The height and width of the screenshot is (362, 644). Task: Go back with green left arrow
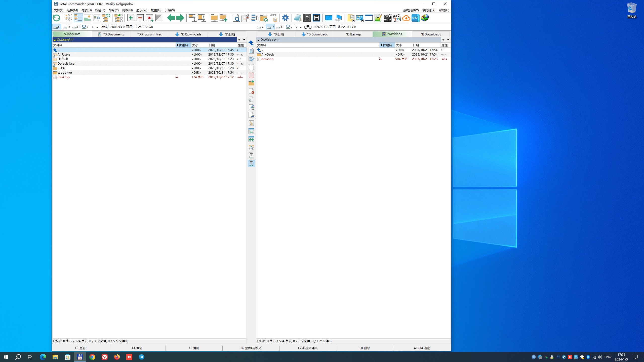pyautogui.click(x=171, y=18)
